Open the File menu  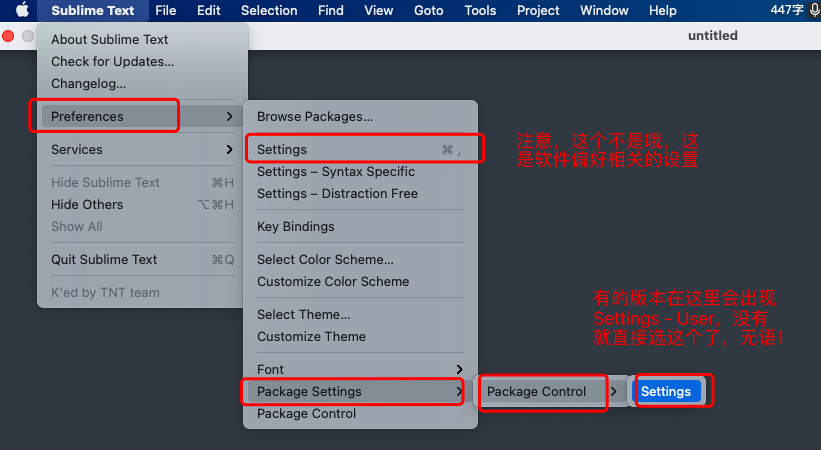[165, 10]
